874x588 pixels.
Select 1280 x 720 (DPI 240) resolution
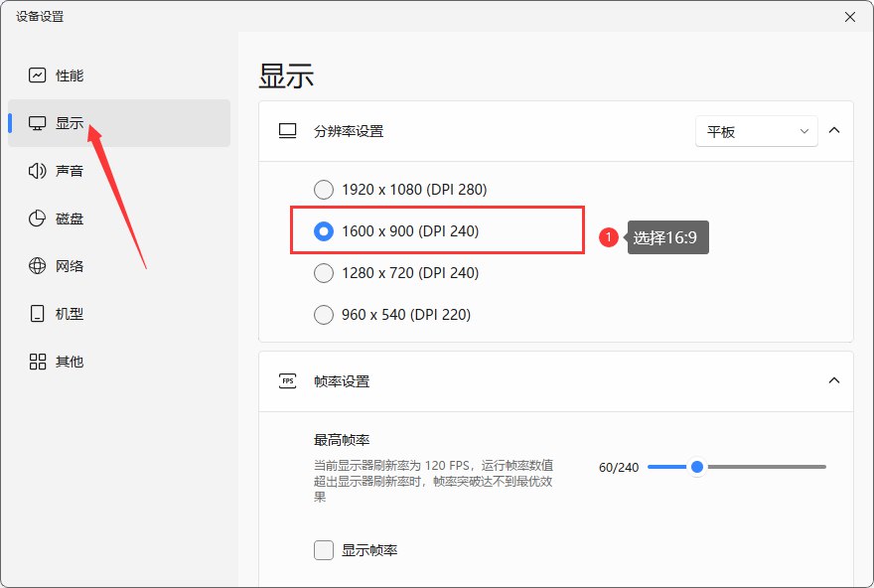(x=324, y=273)
